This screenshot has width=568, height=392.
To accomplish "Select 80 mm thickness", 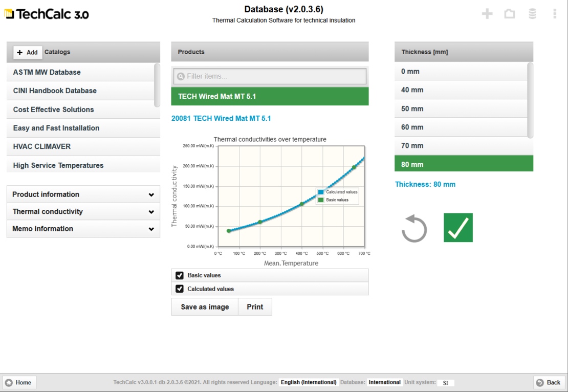I will pyautogui.click(x=464, y=164).
